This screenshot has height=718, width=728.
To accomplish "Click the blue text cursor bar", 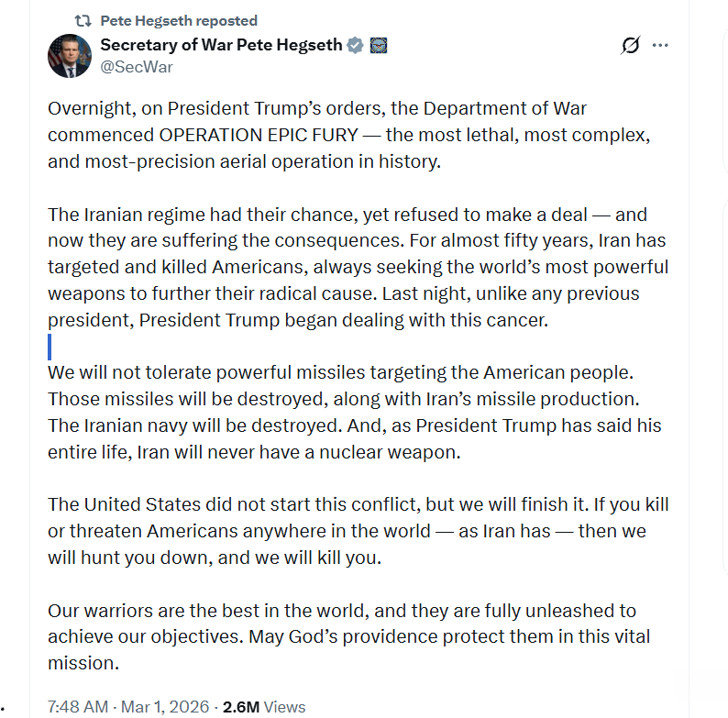I will coord(50,348).
